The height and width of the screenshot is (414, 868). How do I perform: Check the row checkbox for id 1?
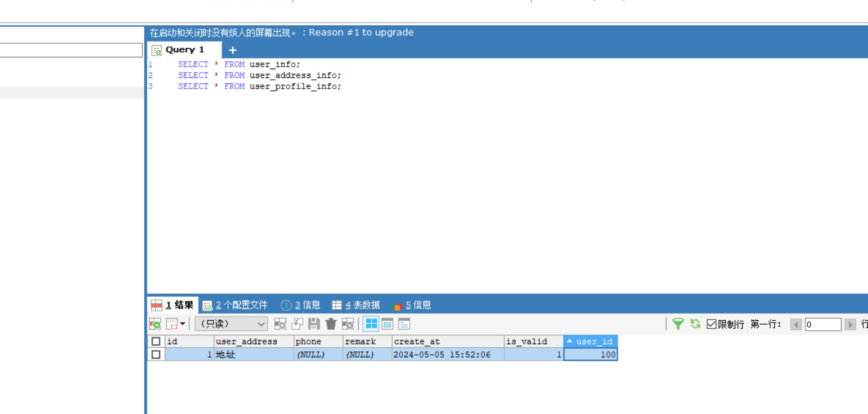156,354
